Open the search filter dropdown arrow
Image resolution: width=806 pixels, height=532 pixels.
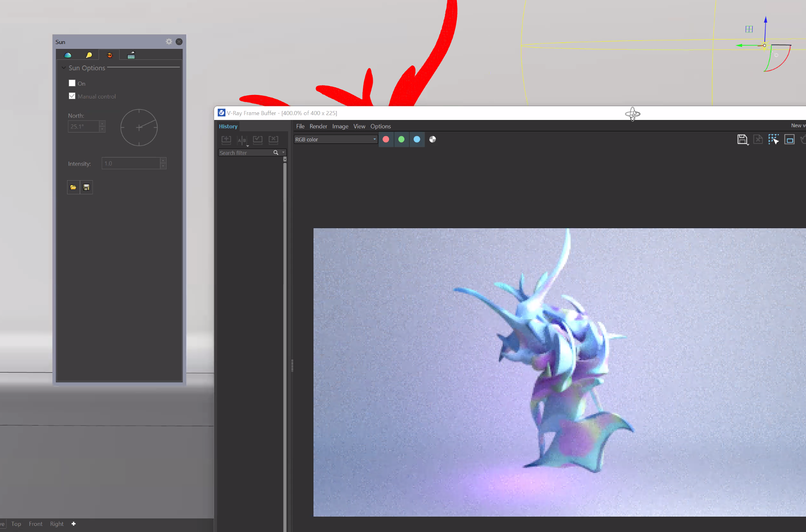tap(283, 153)
